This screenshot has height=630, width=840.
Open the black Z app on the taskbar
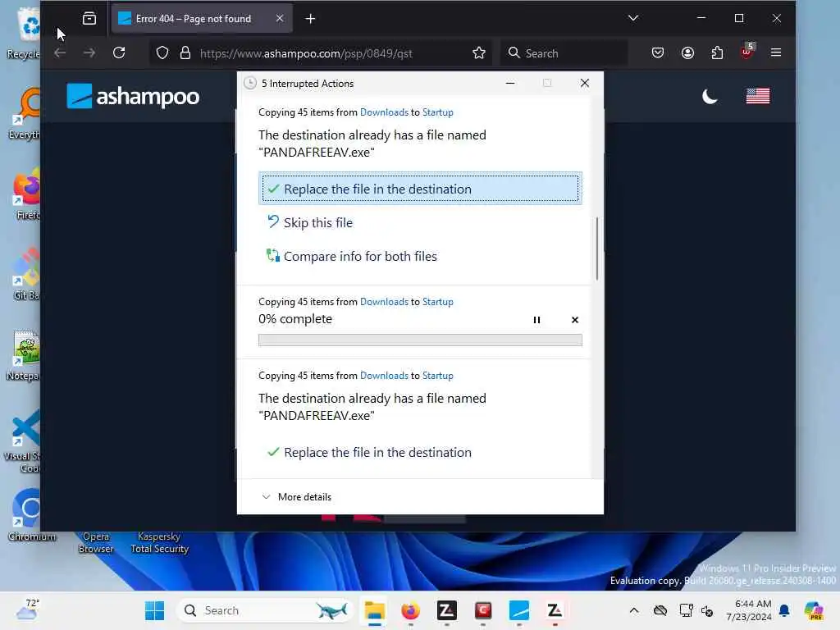coord(447,610)
